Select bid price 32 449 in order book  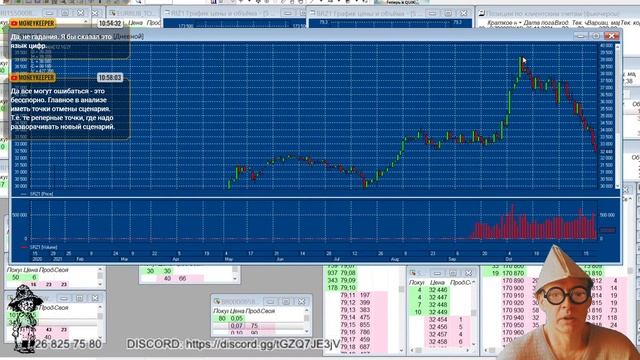(x=438, y=312)
